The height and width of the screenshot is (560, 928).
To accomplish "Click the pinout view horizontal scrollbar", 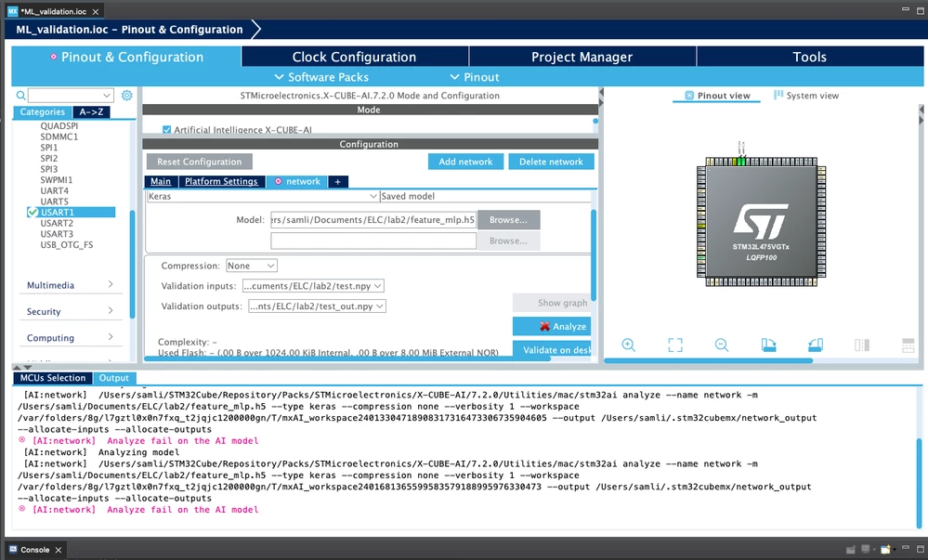I will (x=709, y=360).
